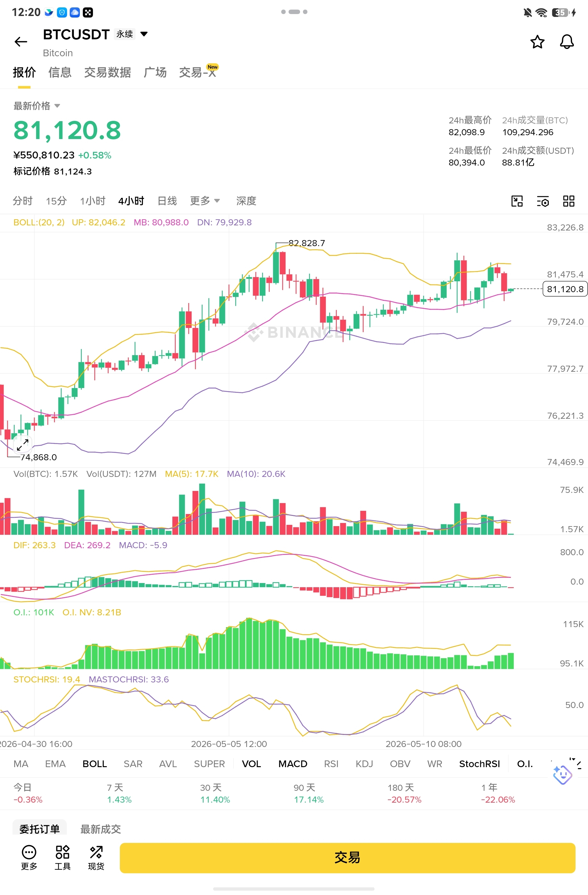The width and height of the screenshot is (588, 895).
Task: Tap the Wi-Fi status icon
Action: [x=541, y=13]
